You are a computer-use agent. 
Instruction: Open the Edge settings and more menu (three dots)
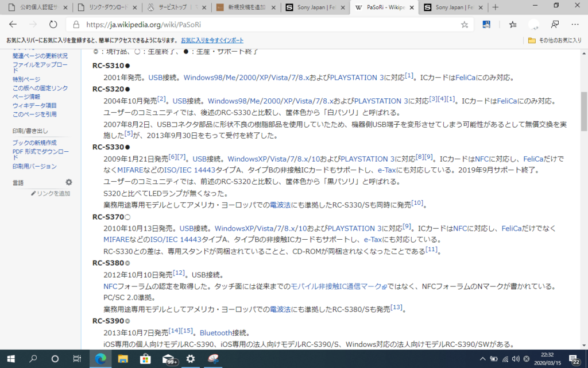575,24
